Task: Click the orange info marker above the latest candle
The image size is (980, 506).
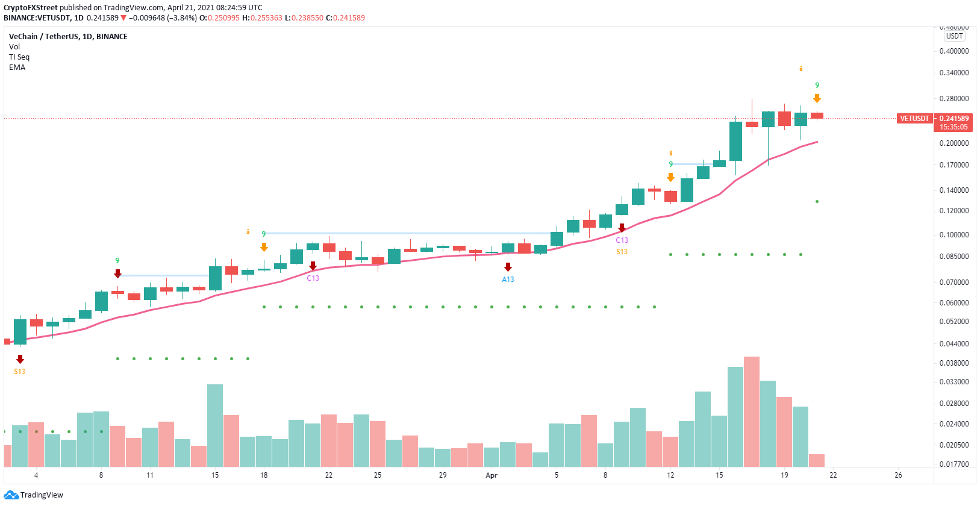Action: click(801, 69)
